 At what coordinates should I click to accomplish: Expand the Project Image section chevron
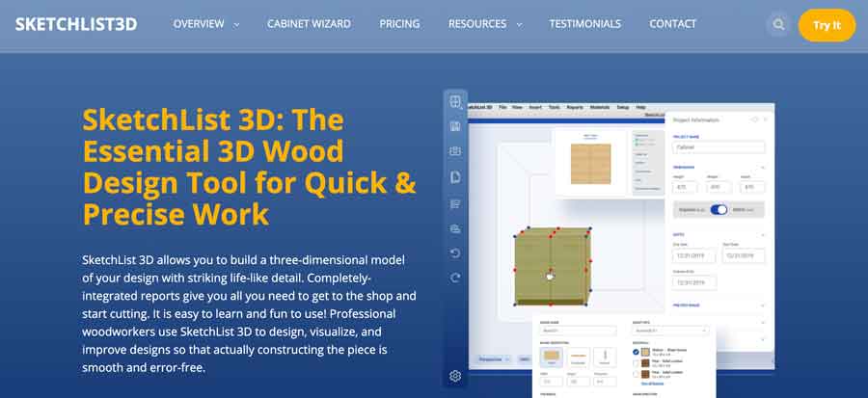point(762,305)
